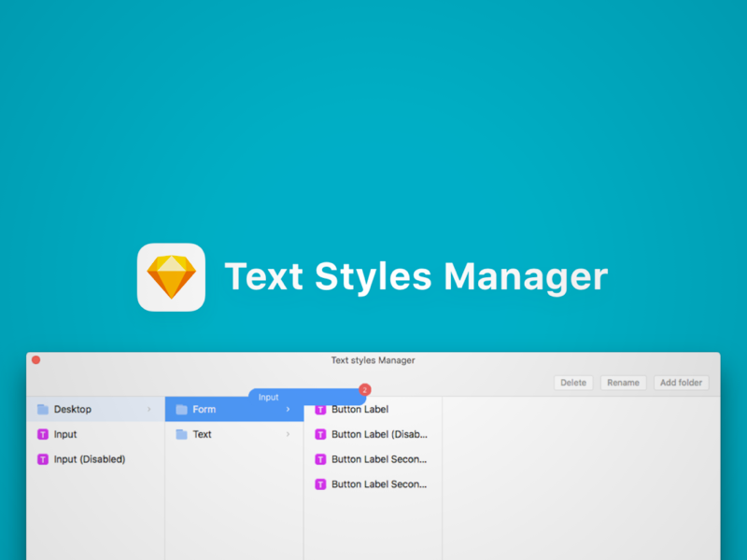
Task: Select the Text folder icon
Action: coord(181,434)
